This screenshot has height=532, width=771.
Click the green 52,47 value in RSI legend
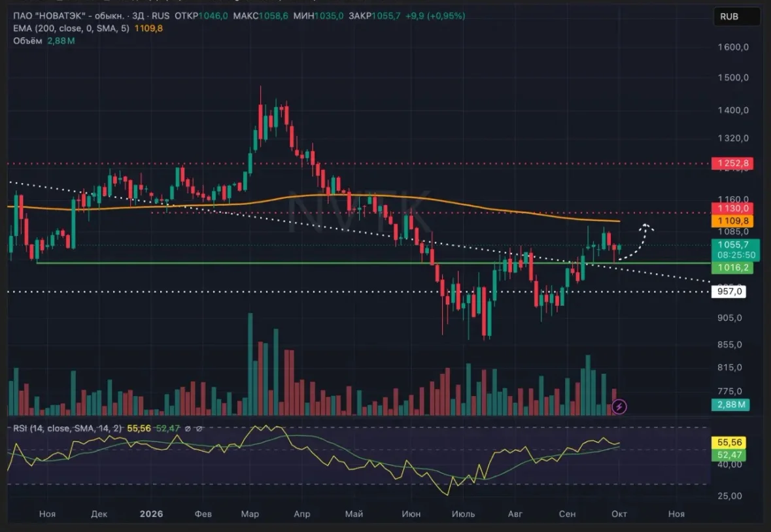pyautogui.click(x=168, y=428)
